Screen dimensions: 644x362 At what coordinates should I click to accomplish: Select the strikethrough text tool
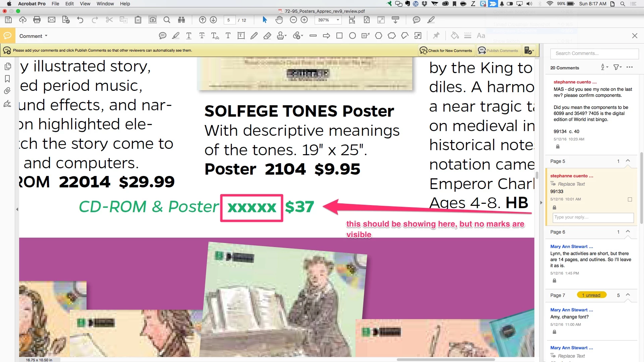click(202, 36)
